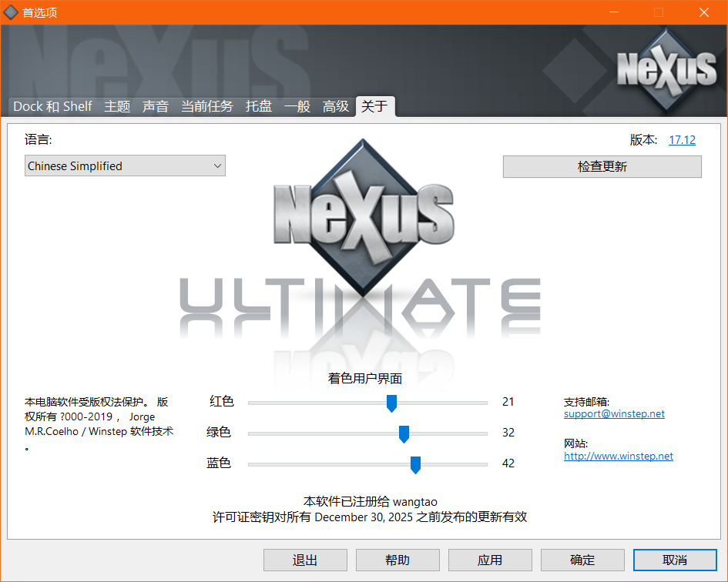Switch to the 当前任务 tab
Image resolution: width=728 pixels, height=582 pixels.
pos(206,107)
